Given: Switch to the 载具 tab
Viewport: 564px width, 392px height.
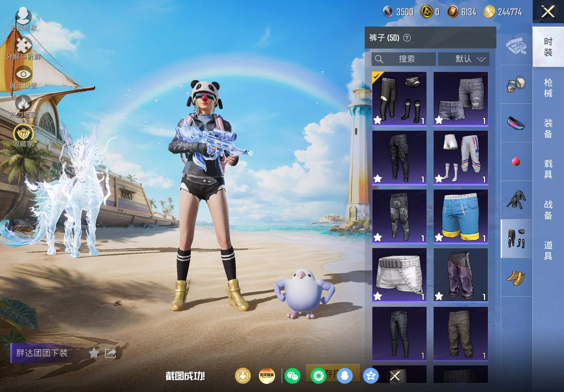Looking at the screenshot, I should coord(548,169).
